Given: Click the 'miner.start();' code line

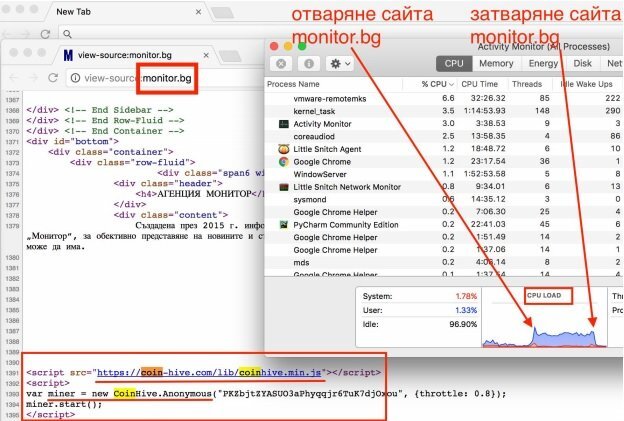Looking at the screenshot, I should [x=64, y=404].
